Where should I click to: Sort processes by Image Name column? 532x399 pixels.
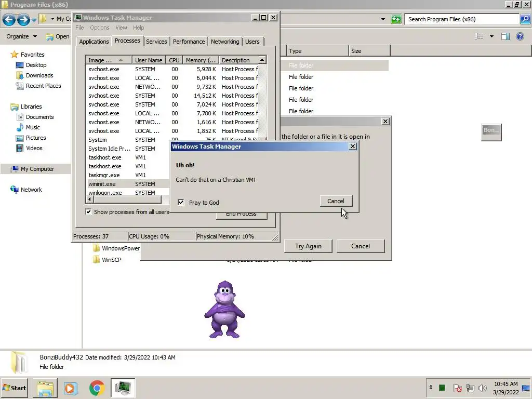click(109, 60)
